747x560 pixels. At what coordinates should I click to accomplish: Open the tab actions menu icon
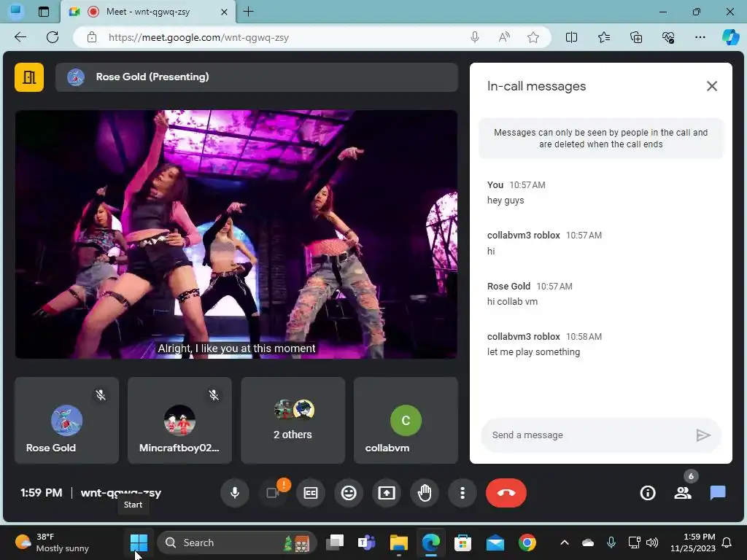tap(43, 12)
